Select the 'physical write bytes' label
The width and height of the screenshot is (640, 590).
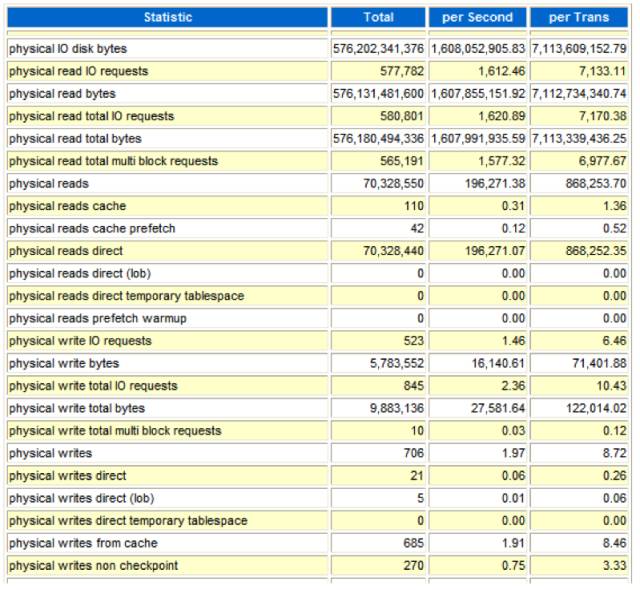(x=64, y=363)
